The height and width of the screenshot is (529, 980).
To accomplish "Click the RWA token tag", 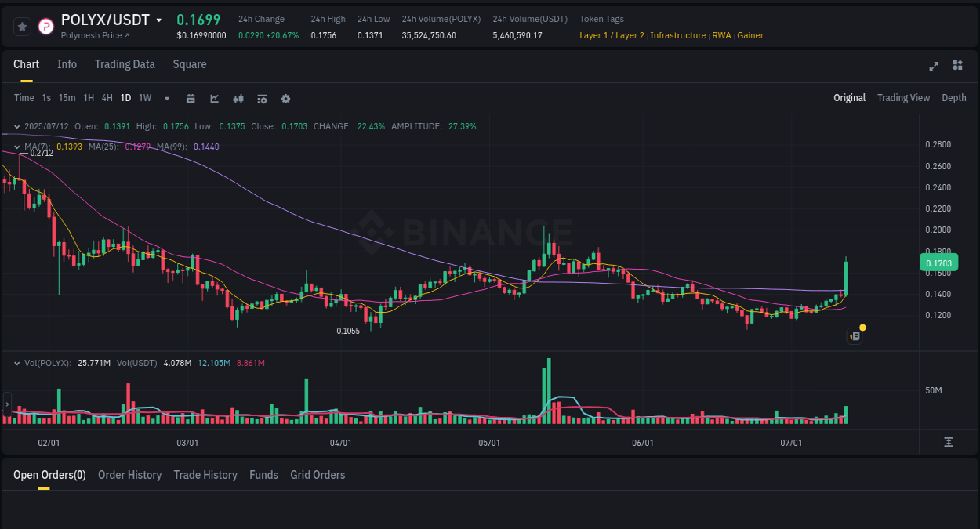I will (721, 35).
